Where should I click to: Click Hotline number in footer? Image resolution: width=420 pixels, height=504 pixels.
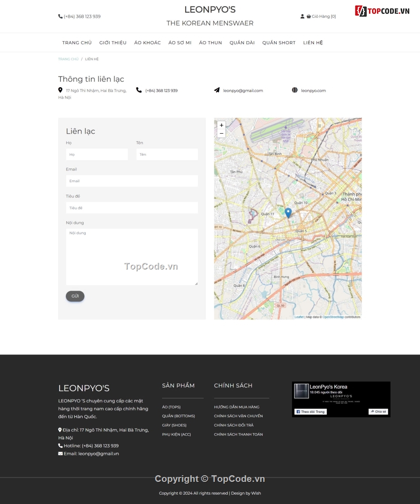pyautogui.click(x=100, y=446)
